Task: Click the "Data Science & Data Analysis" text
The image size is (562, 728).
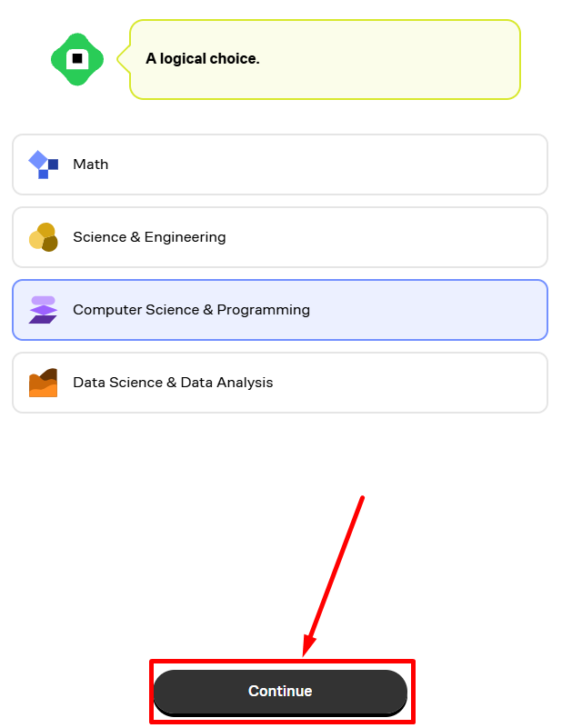Action: pyautogui.click(x=173, y=383)
